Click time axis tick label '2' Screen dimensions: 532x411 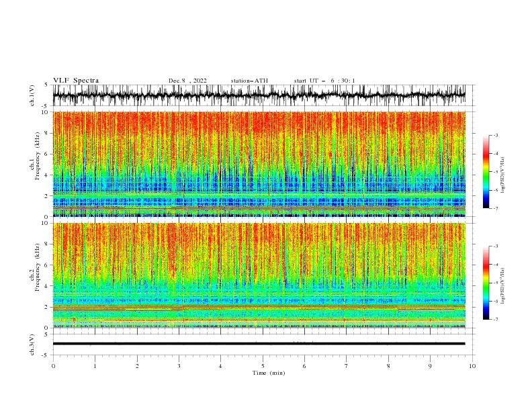point(137,366)
